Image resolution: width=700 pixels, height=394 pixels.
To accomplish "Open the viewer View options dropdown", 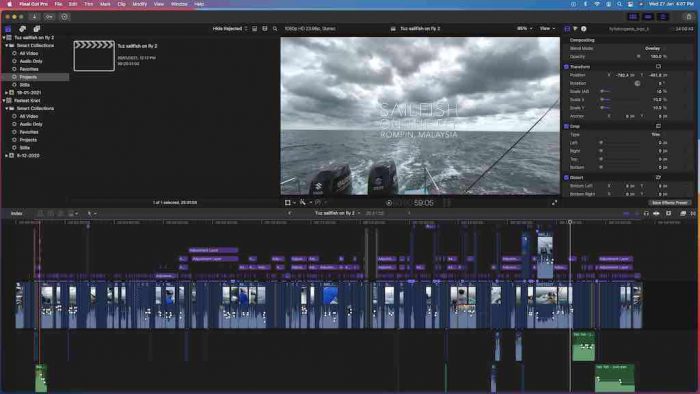I will coord(547,29).
